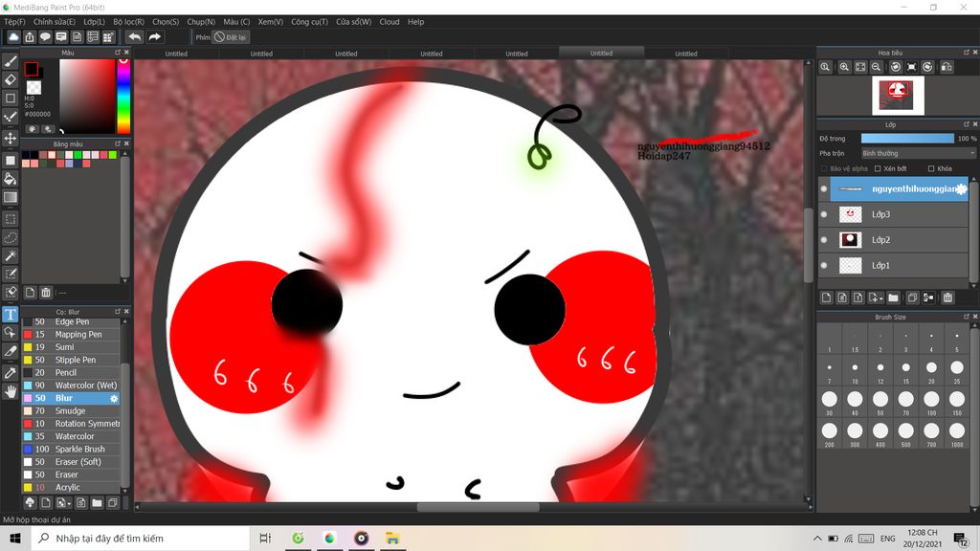Select the Watercolor (Wet) brush
The image size is (980, 551).
71,386
